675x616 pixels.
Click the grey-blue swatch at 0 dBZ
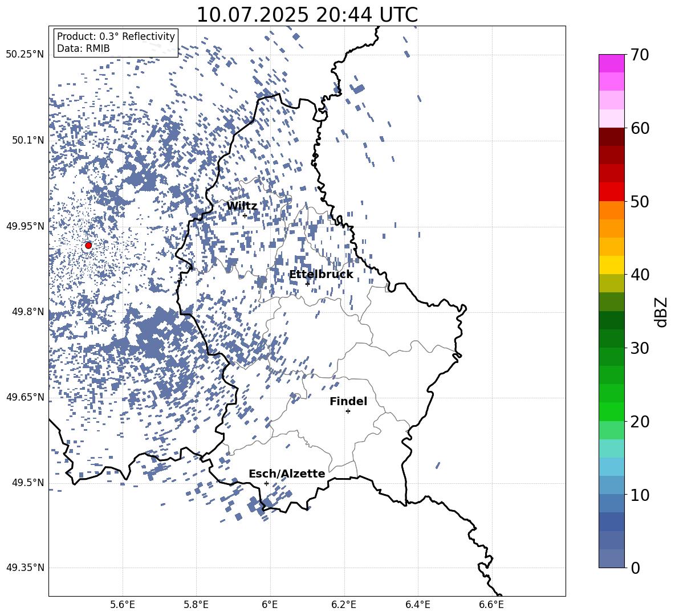[x=611, y=558]
